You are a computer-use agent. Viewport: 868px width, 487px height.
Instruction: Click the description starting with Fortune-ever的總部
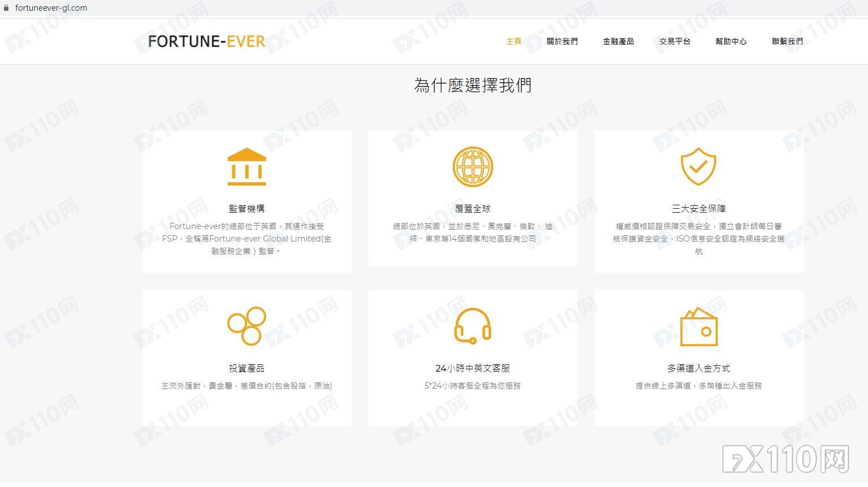tap(247, 239)
